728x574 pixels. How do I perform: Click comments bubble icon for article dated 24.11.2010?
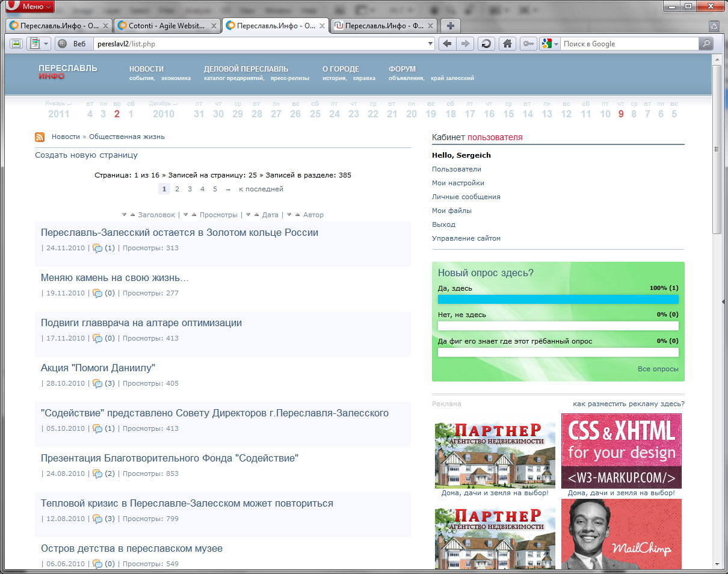tap(97, 248)
